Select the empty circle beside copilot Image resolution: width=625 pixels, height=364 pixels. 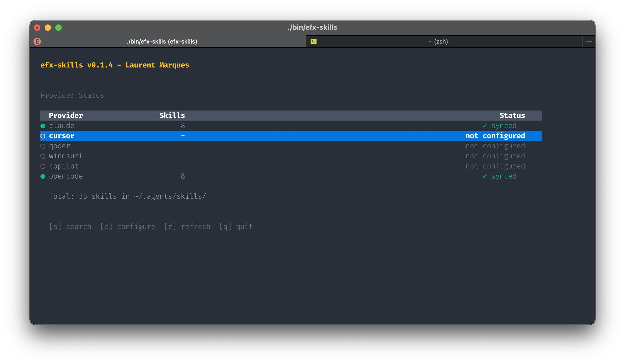tap(43, 166)
